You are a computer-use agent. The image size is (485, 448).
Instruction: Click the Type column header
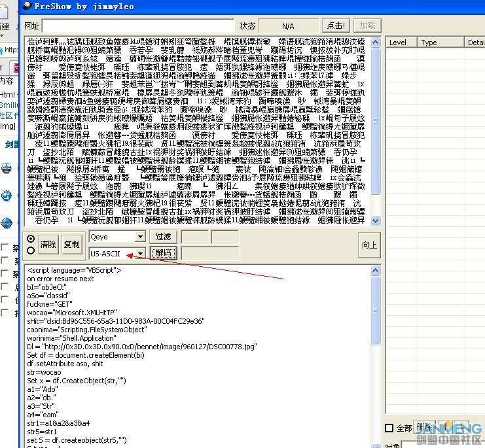pyautogui.click(x=440, y=43)
